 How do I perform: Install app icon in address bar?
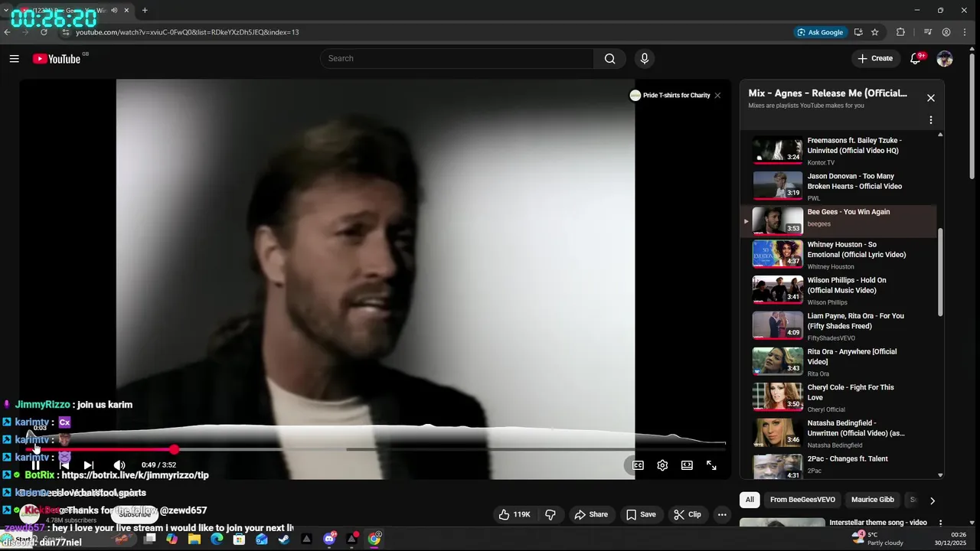pyautogui.click(x=858, y=32)
